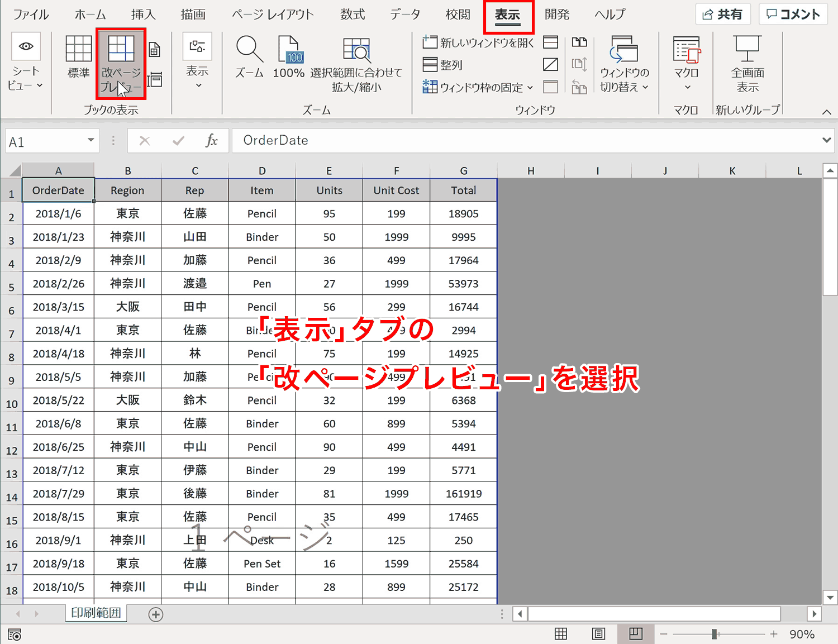Screen dimensions: 838x644
Task: Cancel formula entry with the X icon
Action: [145, 141]
